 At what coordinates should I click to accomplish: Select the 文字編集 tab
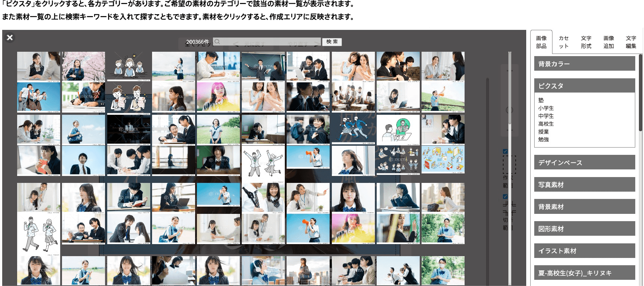631,42
